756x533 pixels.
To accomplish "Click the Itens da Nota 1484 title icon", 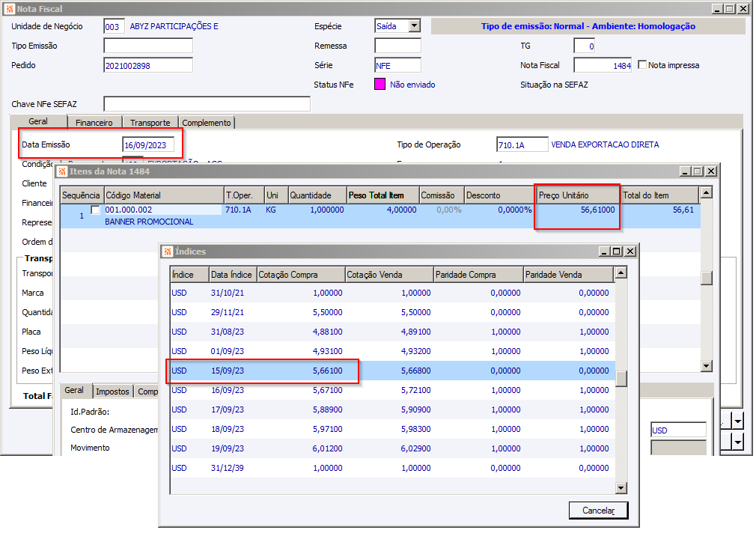I will (64, 171).
